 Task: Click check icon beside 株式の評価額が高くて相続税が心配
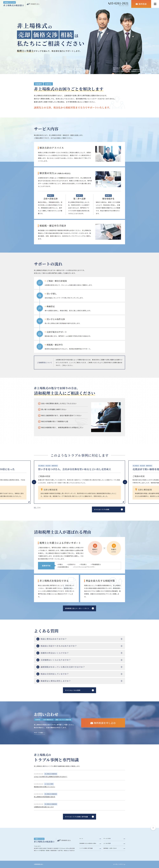click(x=39, y=422)
